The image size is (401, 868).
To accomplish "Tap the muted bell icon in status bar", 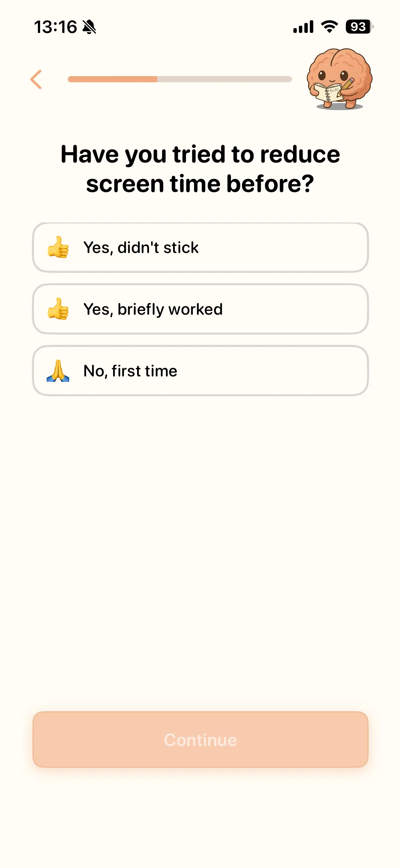I will point(89,27).
